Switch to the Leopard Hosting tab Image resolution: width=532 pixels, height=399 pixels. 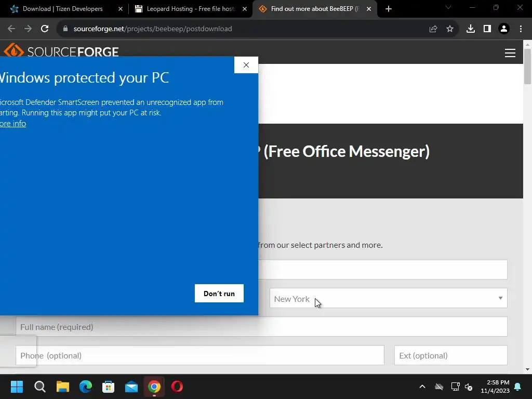(x=190, y=9)
